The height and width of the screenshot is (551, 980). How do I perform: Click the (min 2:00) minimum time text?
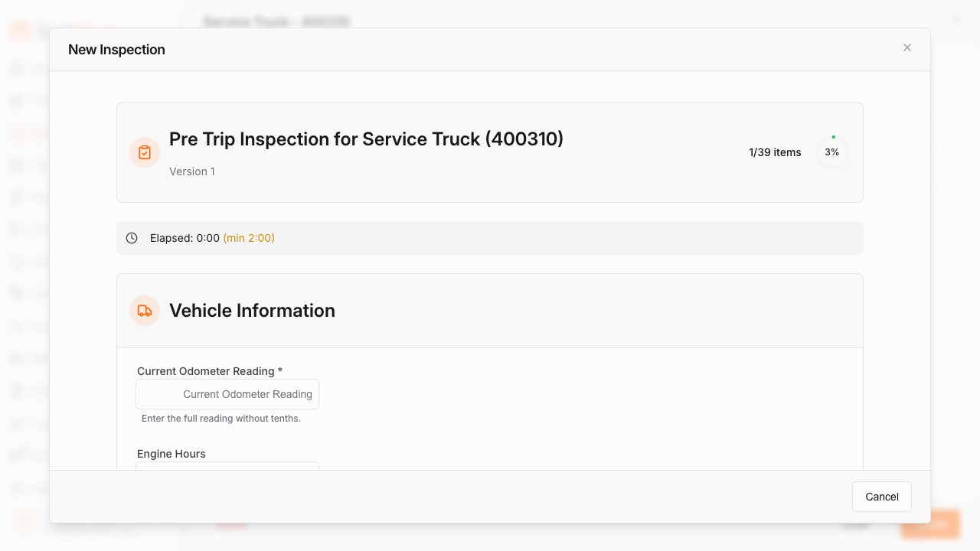pos(249,238)
